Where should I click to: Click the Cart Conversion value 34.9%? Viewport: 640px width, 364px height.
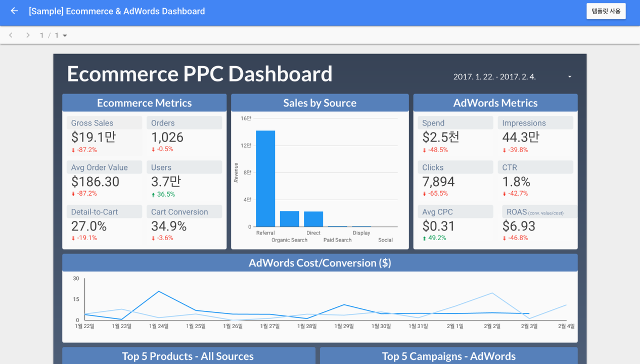click(169, 226)
